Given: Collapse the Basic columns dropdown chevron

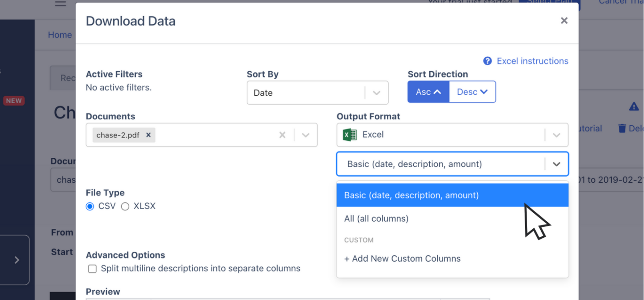Looking at the screenshot, I should point(556,164).
